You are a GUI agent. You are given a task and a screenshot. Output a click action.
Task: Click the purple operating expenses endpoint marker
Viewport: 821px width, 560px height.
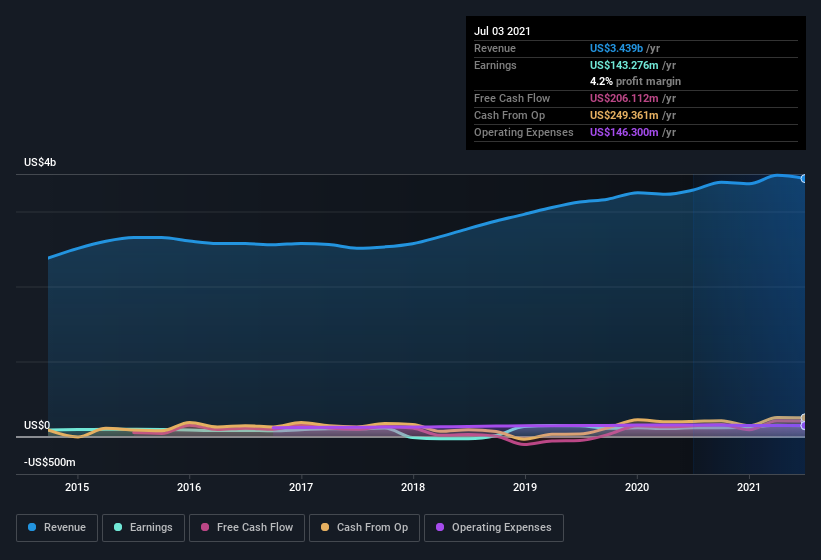[x=804, y=425]
